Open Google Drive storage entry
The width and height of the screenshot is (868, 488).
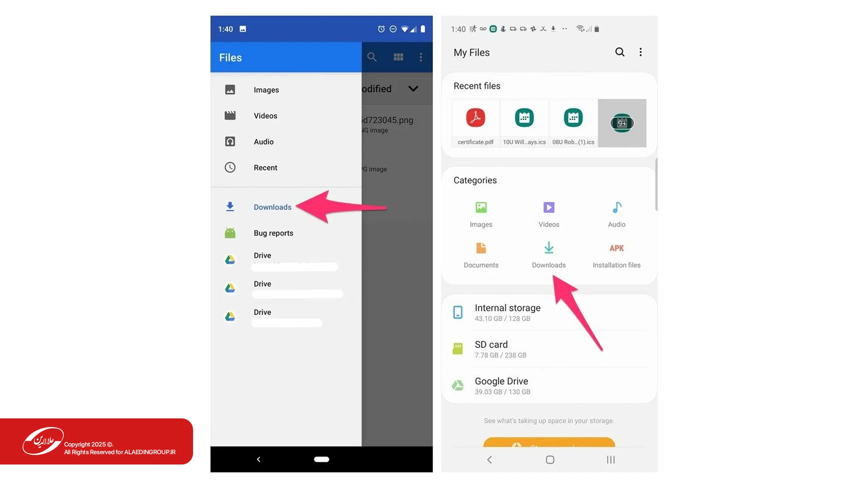click(x=501, y=385)
